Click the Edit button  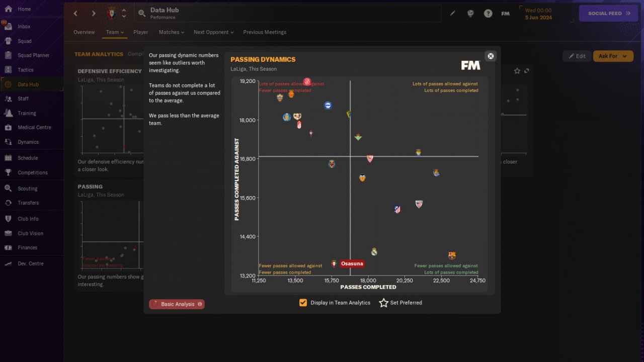(x=577, y=56)
